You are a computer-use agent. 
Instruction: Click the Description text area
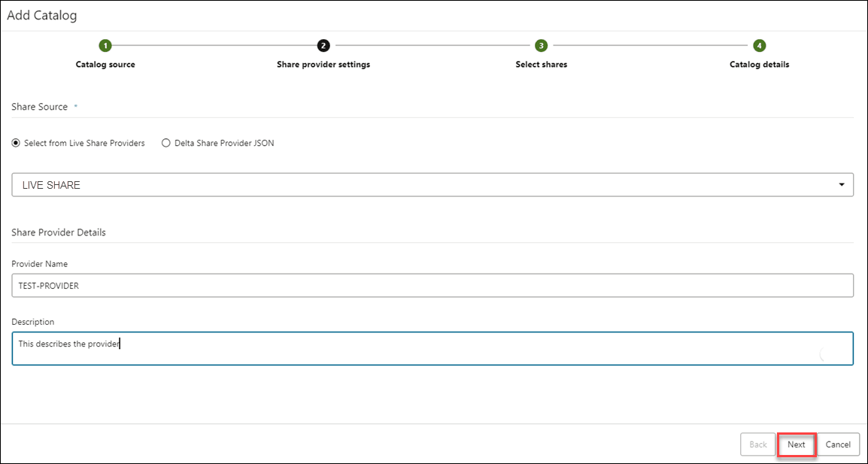432,347
